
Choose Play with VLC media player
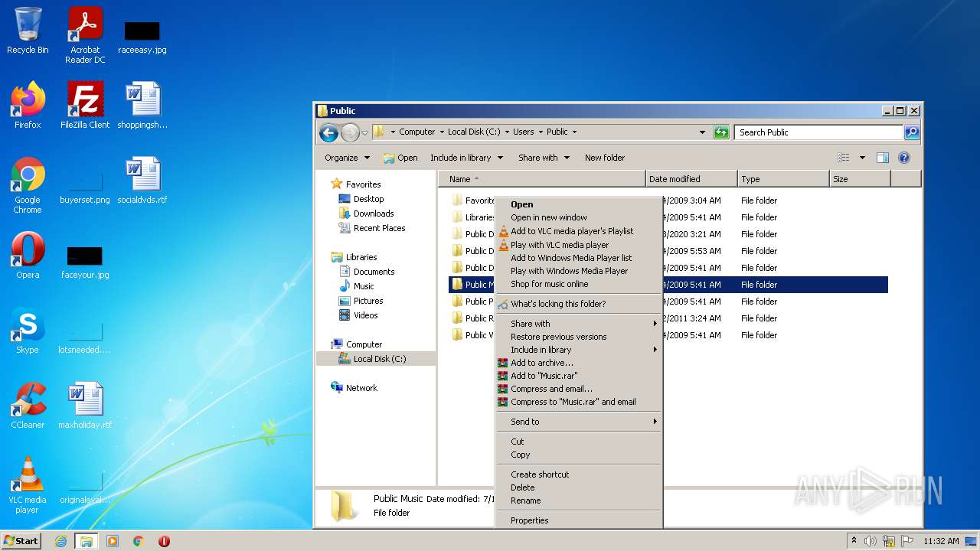click(578, 245)
